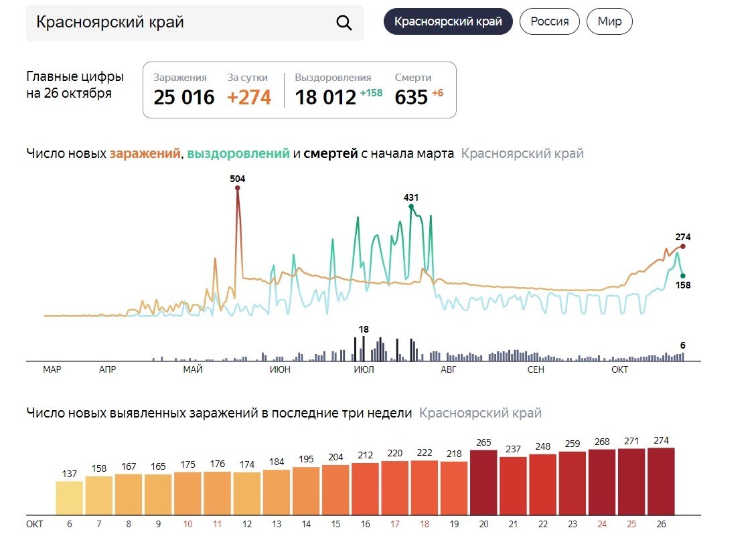This screenshot has height=544, width=756.
Task: Click the 431 recoveries peak point
Action: pyautogui.click(x=411, y=207)
